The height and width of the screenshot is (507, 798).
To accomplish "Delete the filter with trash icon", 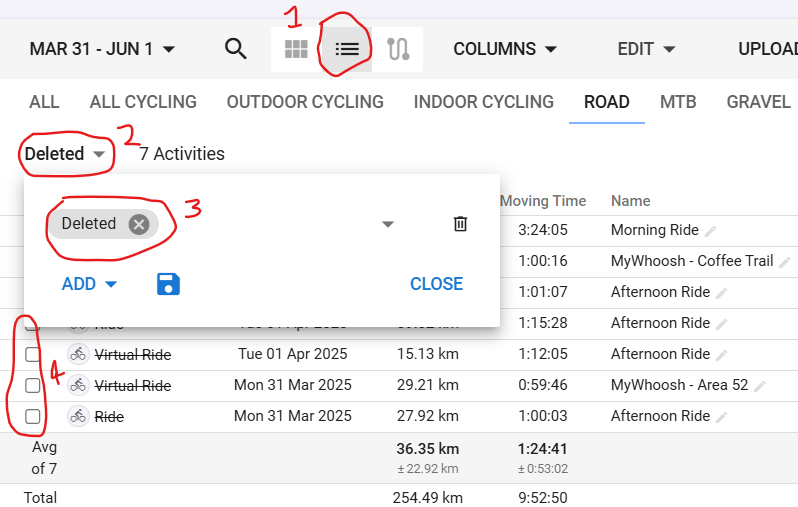I will point(460,224).
